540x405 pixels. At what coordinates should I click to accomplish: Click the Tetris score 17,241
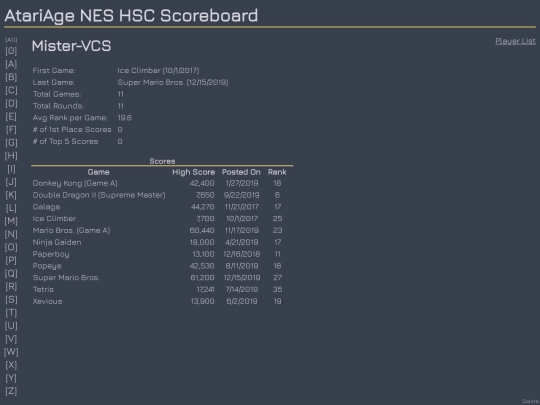(205, 290)
